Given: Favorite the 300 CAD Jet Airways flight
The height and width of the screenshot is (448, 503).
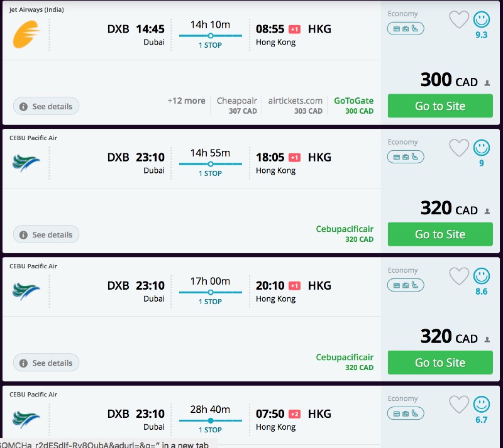Looking at the screenshot, I should [459, 20].
